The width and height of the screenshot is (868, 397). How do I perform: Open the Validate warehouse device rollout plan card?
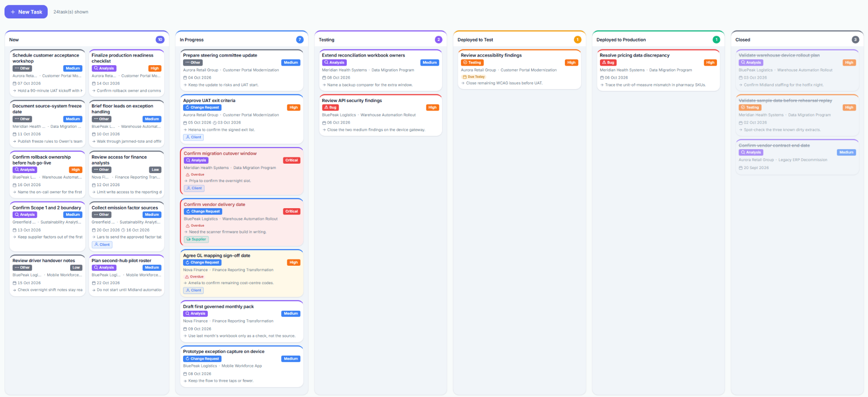pos(797,70)
